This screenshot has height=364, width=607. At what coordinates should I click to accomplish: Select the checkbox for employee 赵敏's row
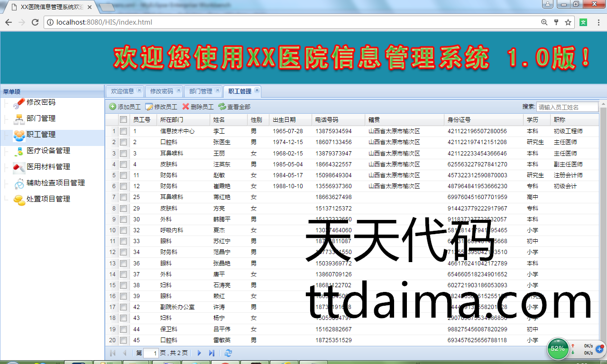(x=123, y=175)
